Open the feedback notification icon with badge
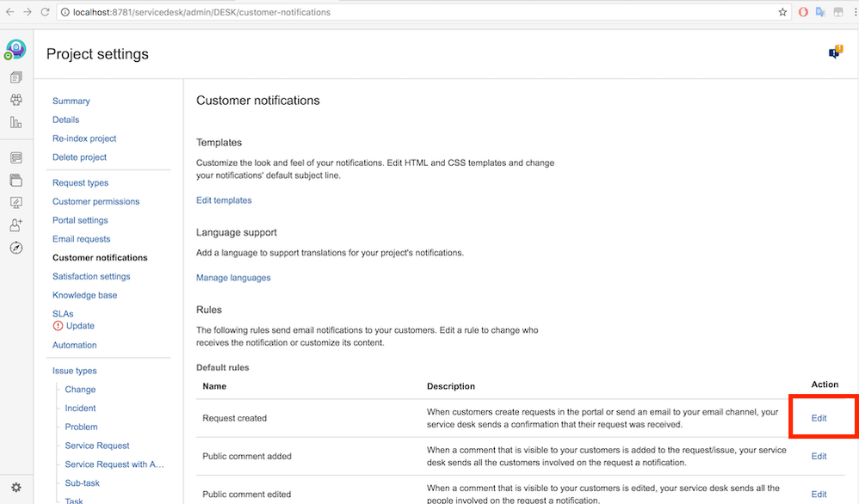This screenshot has height=504, width=859. (x=836, y=52)
